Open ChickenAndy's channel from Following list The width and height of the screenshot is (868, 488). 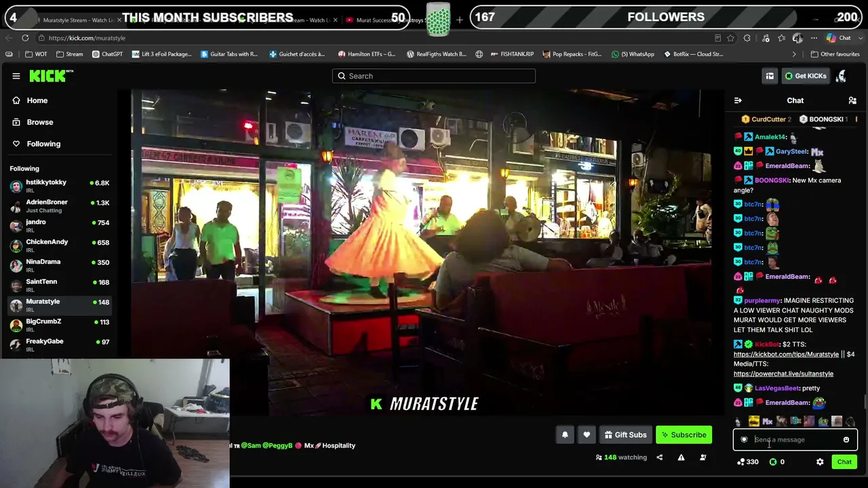coord(60,246)
